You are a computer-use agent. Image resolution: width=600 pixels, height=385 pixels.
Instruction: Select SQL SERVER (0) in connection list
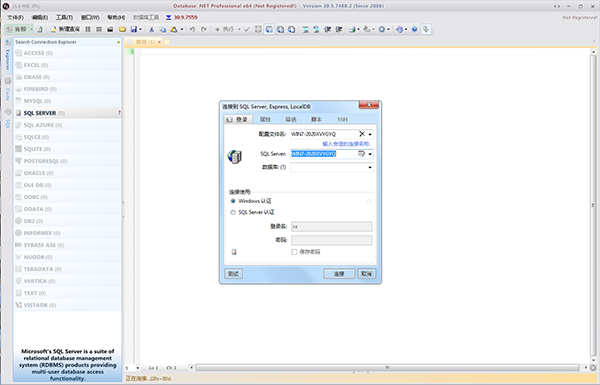67,113
